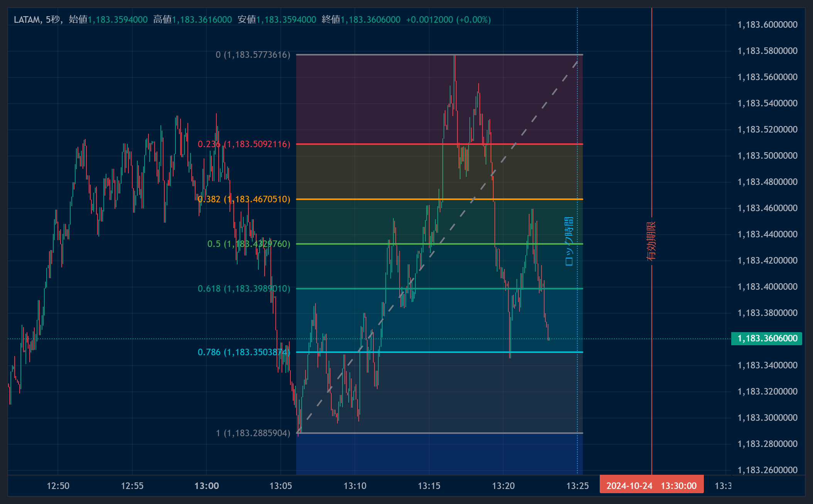
Task: Click the 12:55 time axis label
Action: 132,486
